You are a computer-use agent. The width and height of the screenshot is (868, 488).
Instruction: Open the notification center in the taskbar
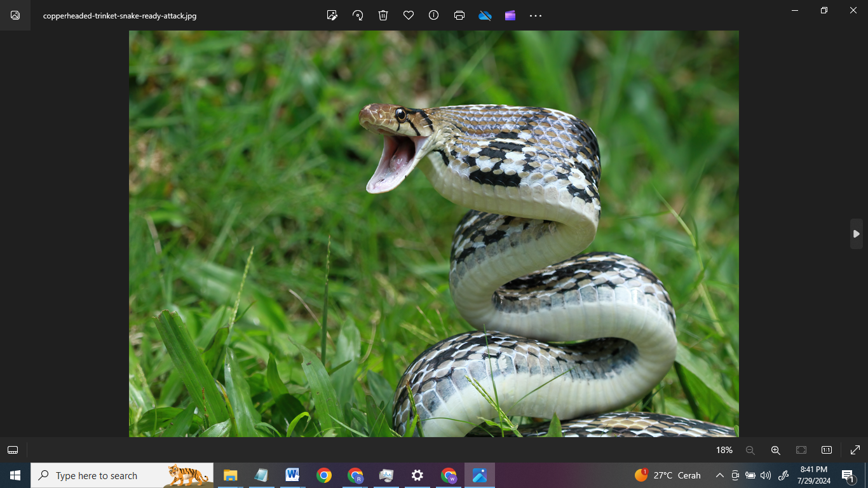point(848,475)
